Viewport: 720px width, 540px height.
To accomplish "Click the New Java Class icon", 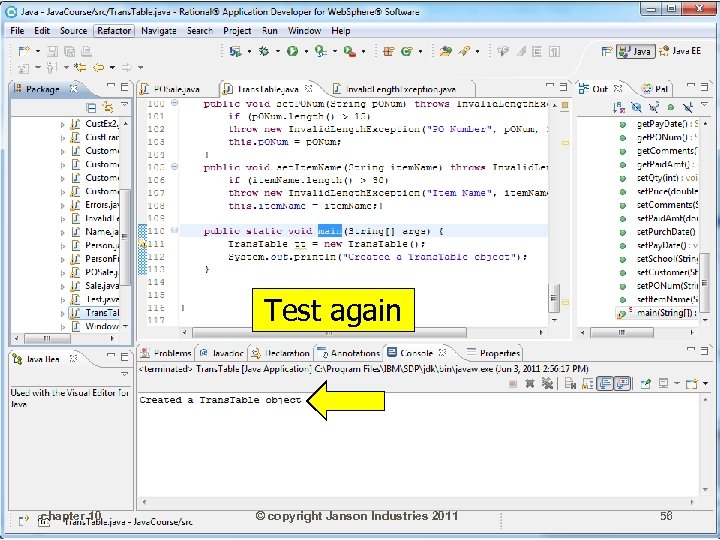I will click(406, 51).
